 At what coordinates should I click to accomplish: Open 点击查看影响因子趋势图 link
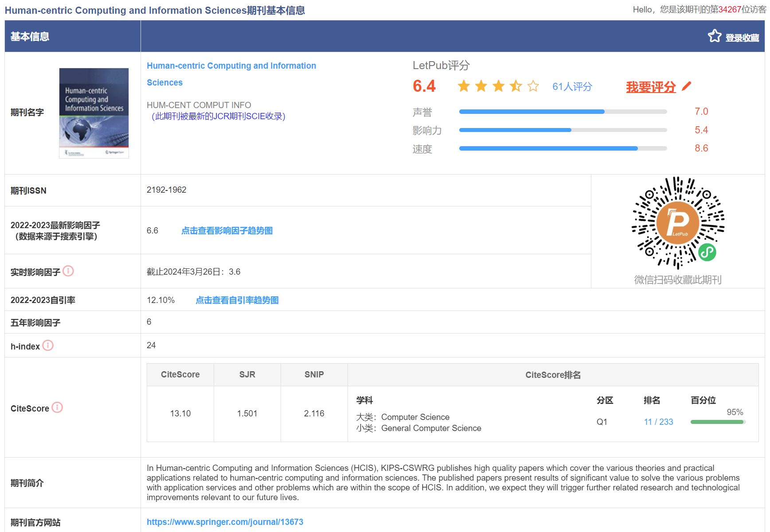click(227, 231)
